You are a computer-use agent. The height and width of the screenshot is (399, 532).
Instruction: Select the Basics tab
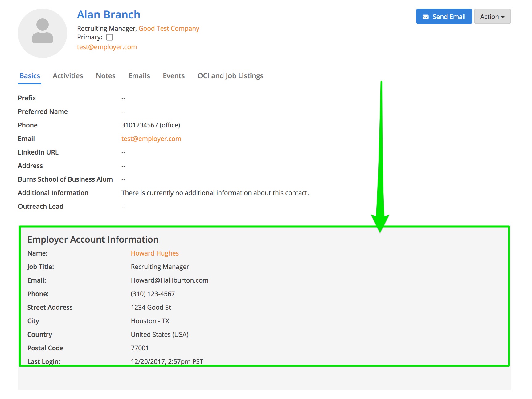pyautogui.click(x=30, y=76)
